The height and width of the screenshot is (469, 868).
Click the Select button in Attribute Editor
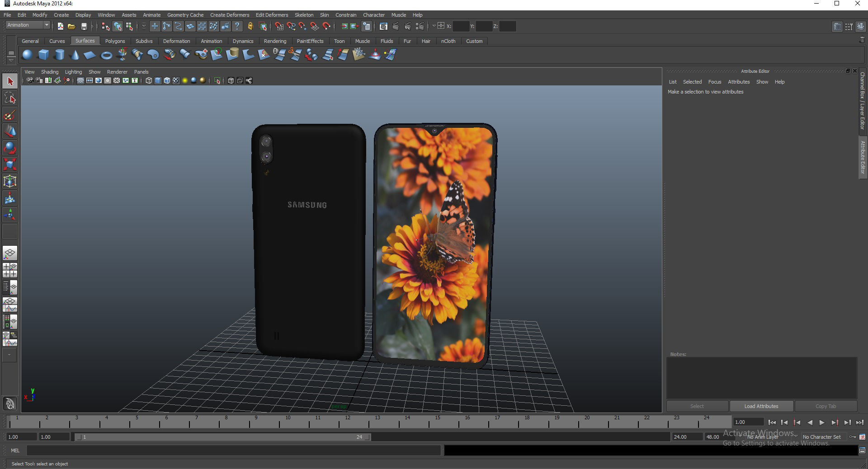coord(697,406)
